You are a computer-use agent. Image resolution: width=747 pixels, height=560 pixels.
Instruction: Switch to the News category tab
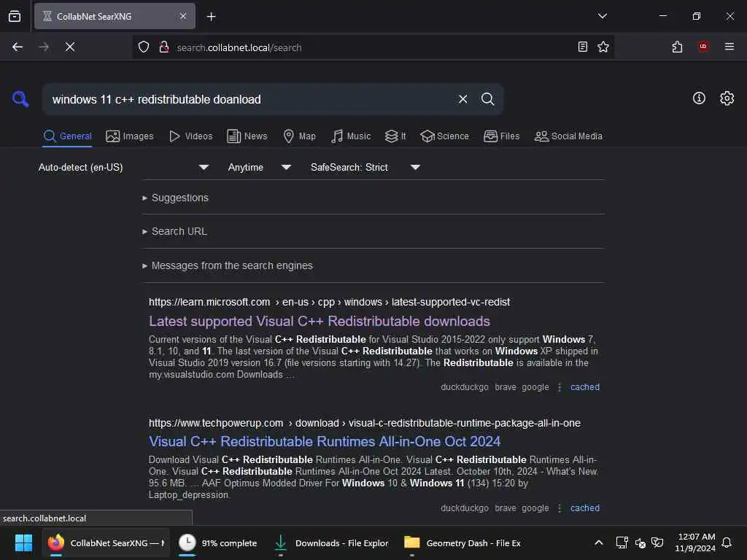click(247, 136)
